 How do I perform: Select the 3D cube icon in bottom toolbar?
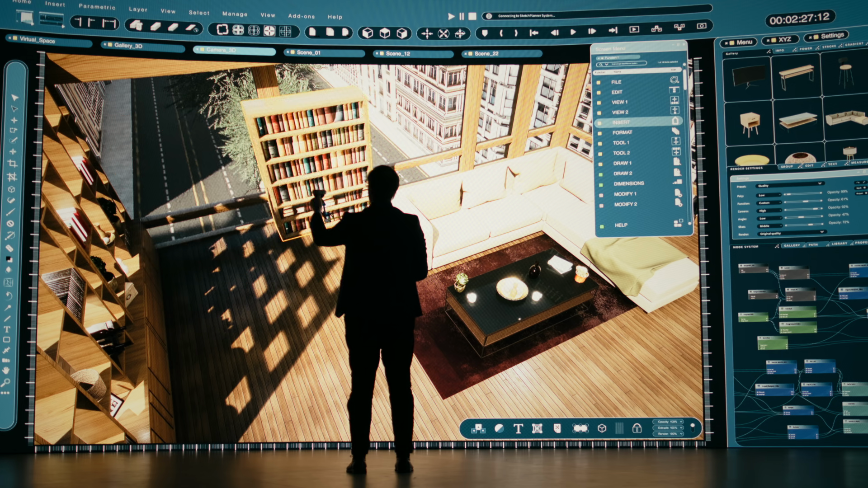tap(602, 428)
